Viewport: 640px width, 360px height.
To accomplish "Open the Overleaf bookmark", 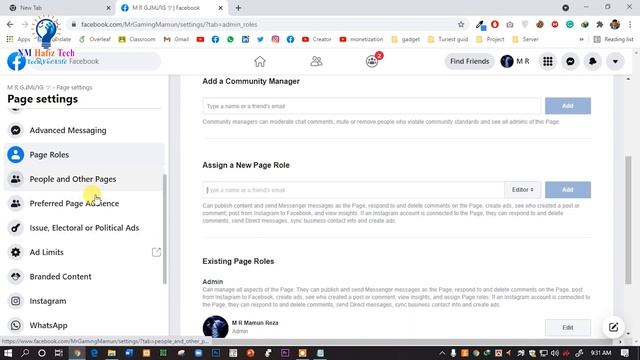I will 95,39.
